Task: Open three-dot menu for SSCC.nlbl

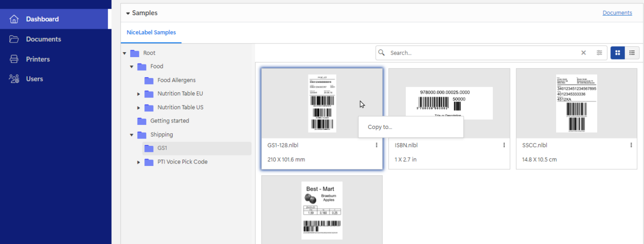Action: [631, 145]
